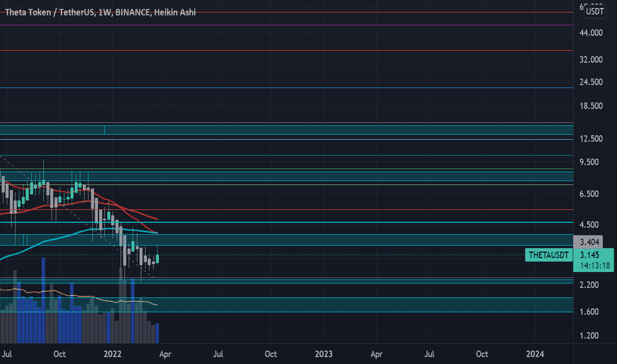Click the 3.404 gray price label
Viewport: 617px width, 364px height.
[x=589, y=242]
